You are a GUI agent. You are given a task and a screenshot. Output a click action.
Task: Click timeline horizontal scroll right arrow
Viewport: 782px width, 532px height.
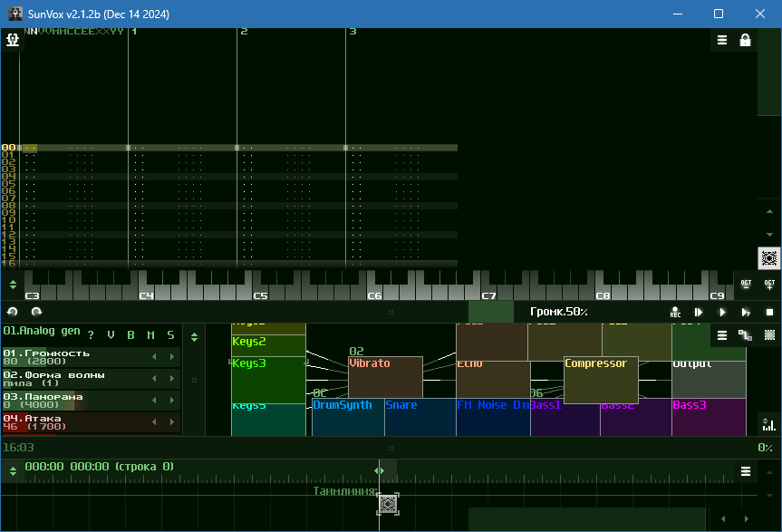[x=747, y=519]
